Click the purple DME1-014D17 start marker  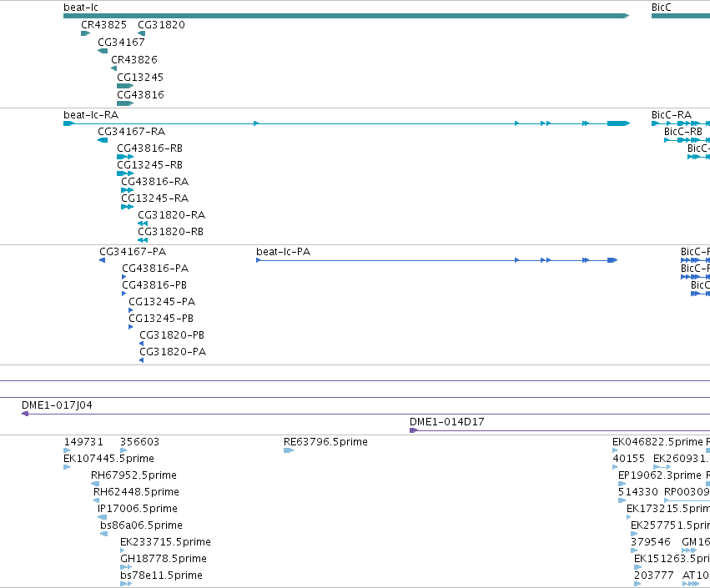pyautogui.click(x=414, y=430)
